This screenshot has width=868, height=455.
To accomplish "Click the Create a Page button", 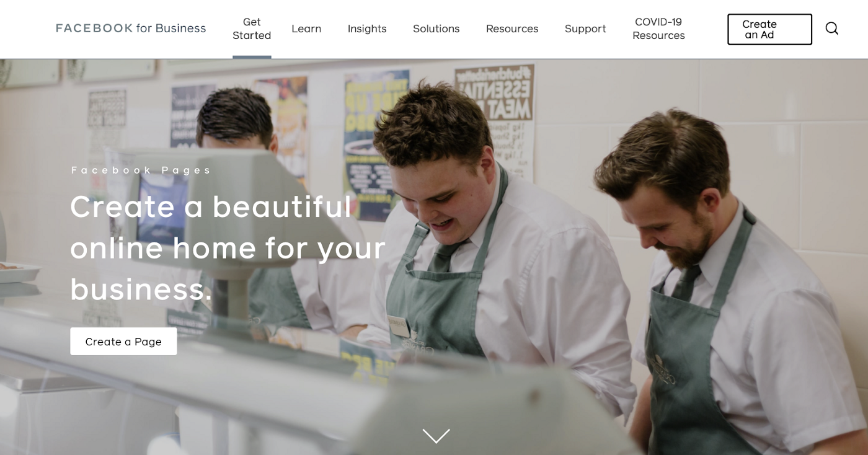I will (123, 342).
